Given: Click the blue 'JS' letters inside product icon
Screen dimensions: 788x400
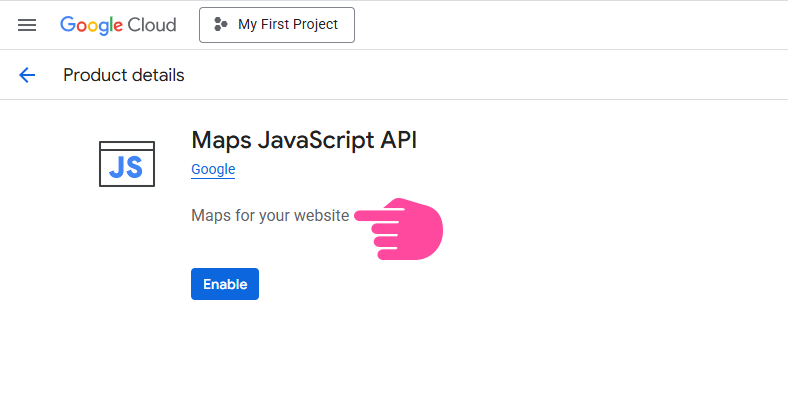Looking at the screenshot, I should (127, 168).
